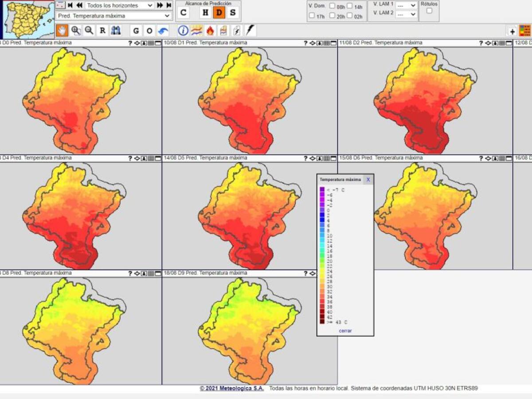Viewport: 532px width, 399px height.
Task: Open the V. LAM 1 dropdown
Action: (406, 5)
